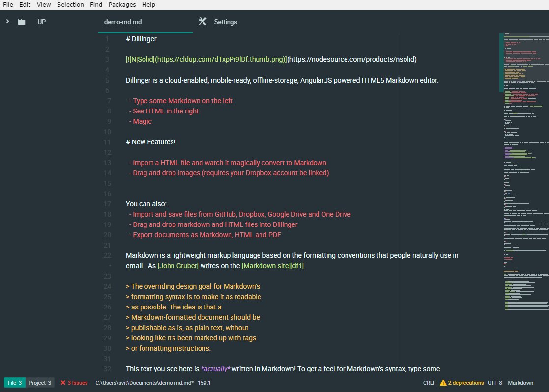The height and width of the screenshot is (392, 549).
Task: Click the Project 3 linter scope button
Action: 40,383
